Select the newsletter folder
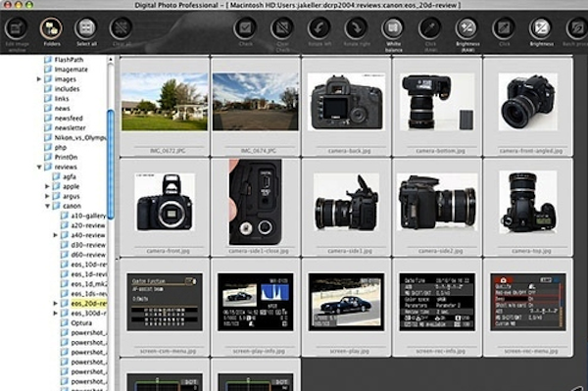Image resolution: width=588 pixels, height=391 pixels. (x=65, y=127)
